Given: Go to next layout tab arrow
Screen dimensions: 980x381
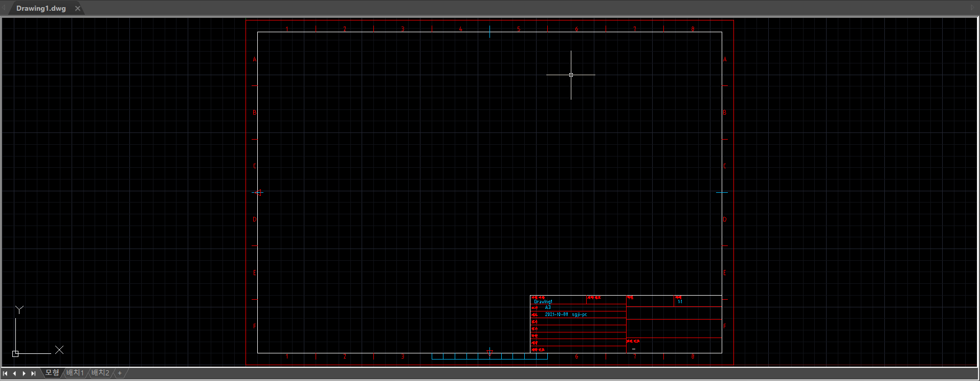Looking at the screenshot, I should click(x=24, y=373).
